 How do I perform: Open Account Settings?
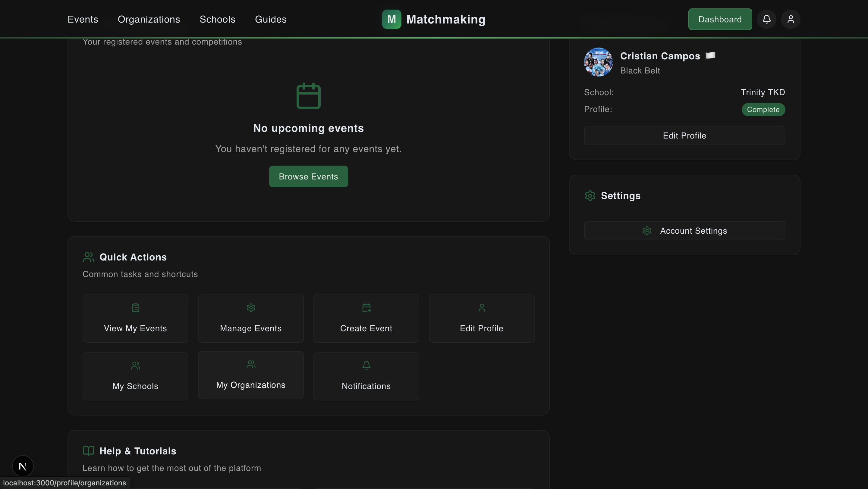[x=684, y=231]
